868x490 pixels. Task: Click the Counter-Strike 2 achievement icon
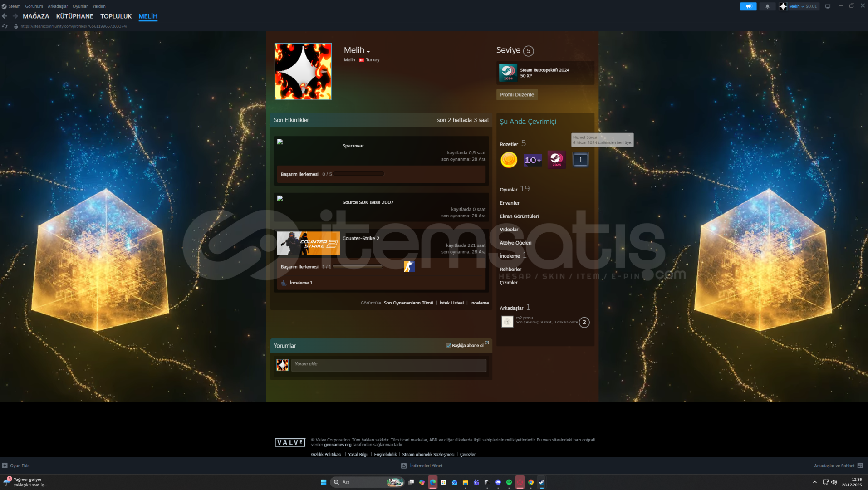[x=409, y=266]
